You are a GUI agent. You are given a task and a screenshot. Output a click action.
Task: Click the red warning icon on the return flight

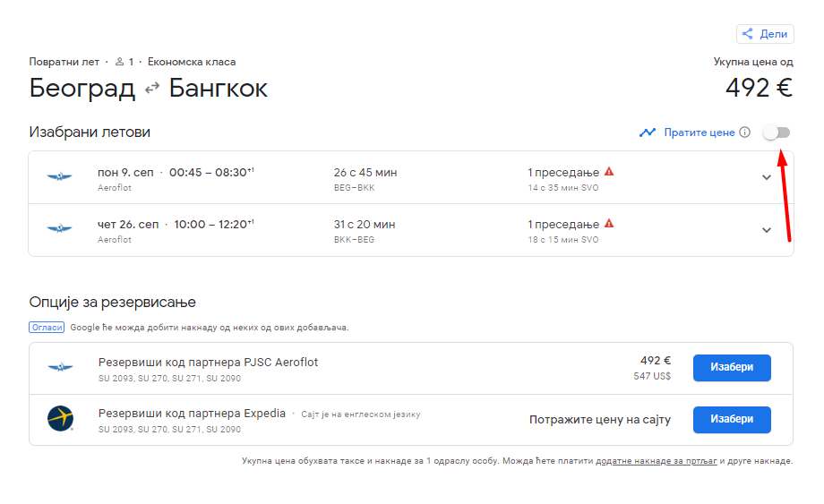click(610, 224)
